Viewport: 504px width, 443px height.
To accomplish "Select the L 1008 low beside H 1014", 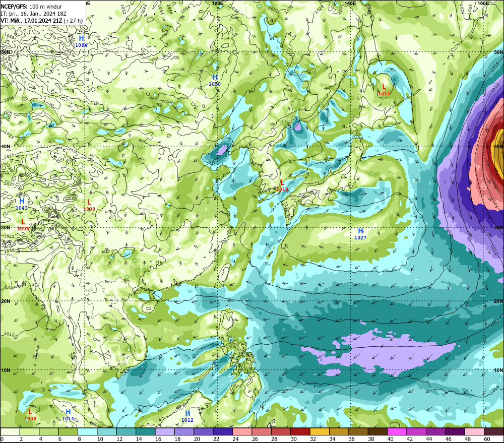I will tap(30, 415).
